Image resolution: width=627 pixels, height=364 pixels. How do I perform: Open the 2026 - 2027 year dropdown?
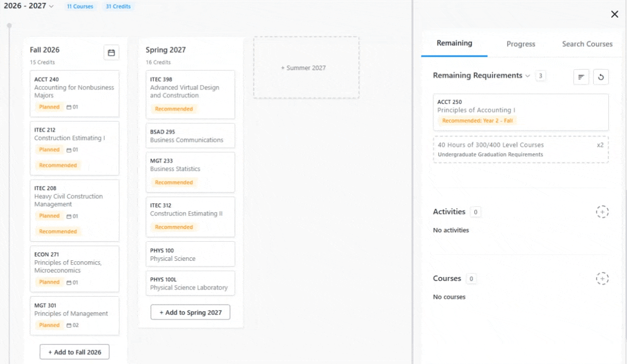point(28,6)
